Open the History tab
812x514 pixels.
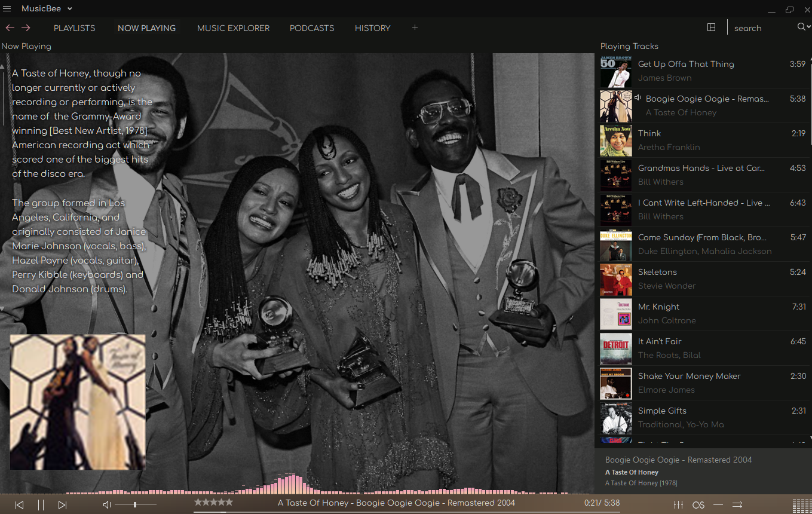click(x=372, y=28)
